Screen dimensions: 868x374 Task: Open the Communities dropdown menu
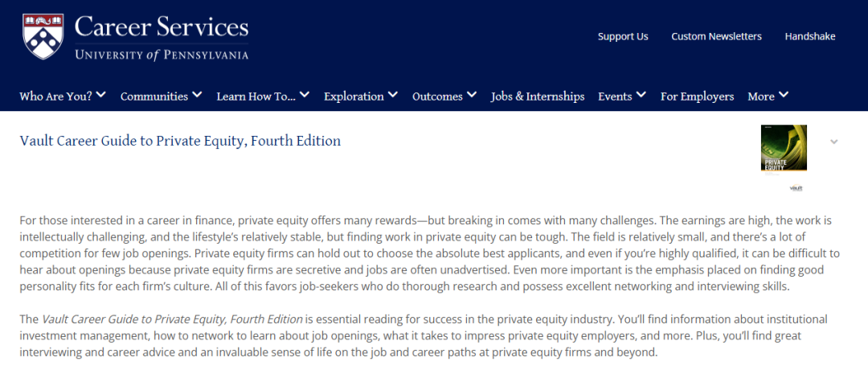[x=161, y=96]
